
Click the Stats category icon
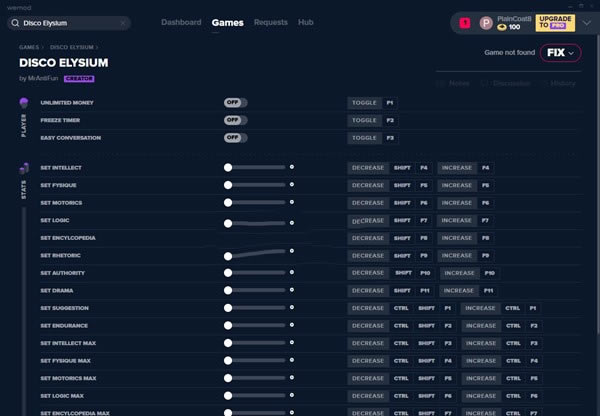click(x=23, y=168)
